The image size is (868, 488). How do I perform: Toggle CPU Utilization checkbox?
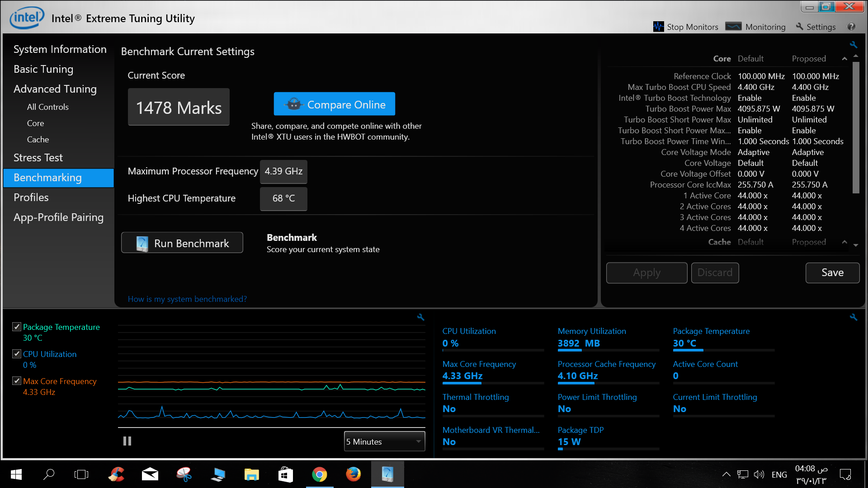tap(17, 354)
